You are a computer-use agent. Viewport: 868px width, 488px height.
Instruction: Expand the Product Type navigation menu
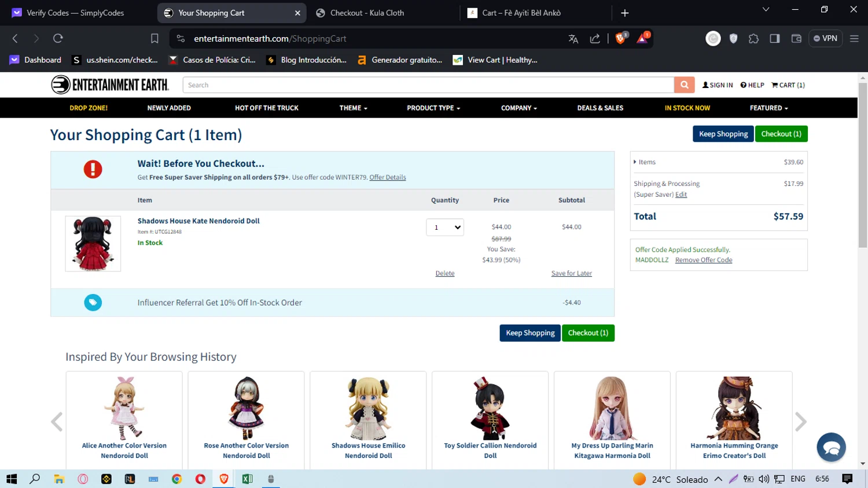[x=433, y=108]
